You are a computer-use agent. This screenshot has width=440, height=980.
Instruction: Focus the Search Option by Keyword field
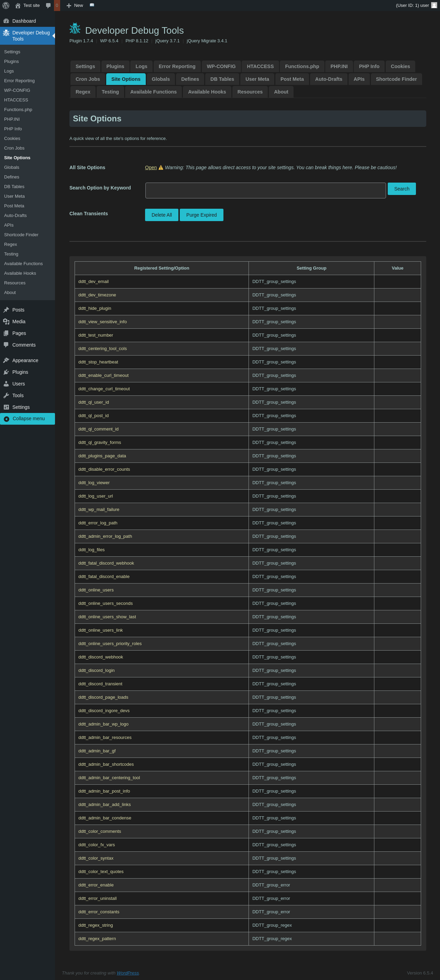[265, 190]
